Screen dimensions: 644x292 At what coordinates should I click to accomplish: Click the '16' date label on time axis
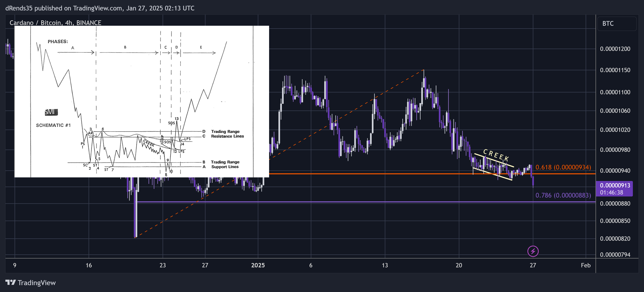pos(89,265)
